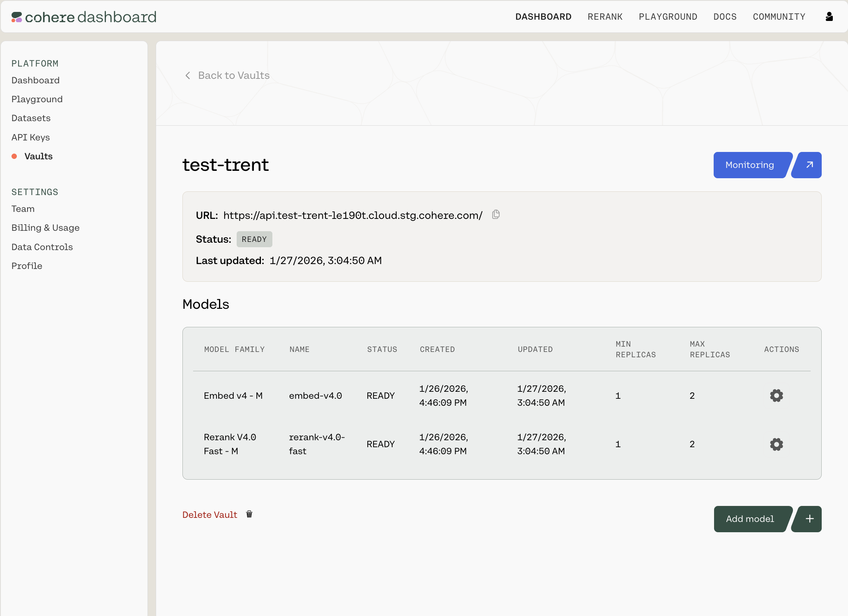Screen dimensions: 848x616
Task: Click the user profile icon in header
Action: [829, 16]
